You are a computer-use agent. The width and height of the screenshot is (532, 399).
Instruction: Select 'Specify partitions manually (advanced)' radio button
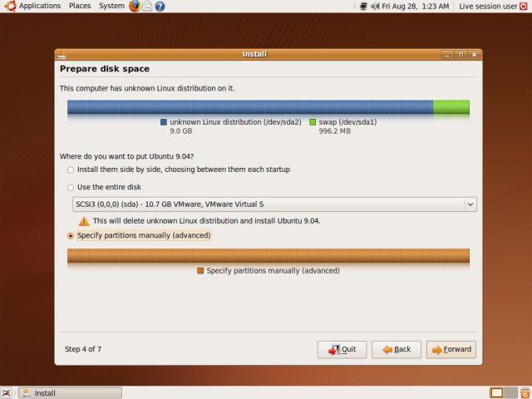click(71, 236)
